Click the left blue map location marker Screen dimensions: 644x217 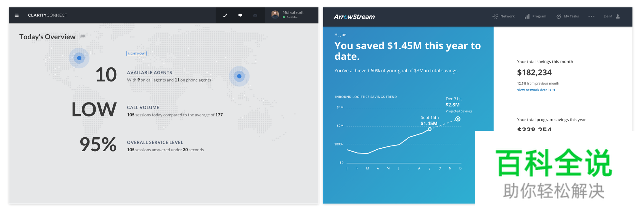79,58
